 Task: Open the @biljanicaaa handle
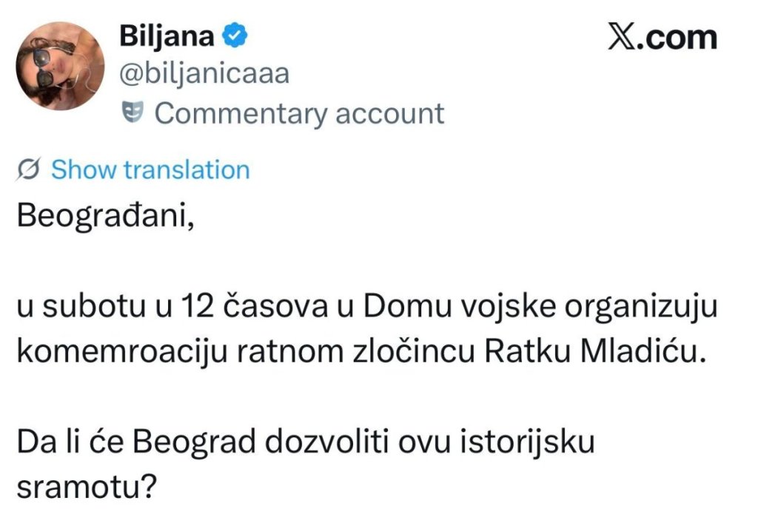[204, 73]
